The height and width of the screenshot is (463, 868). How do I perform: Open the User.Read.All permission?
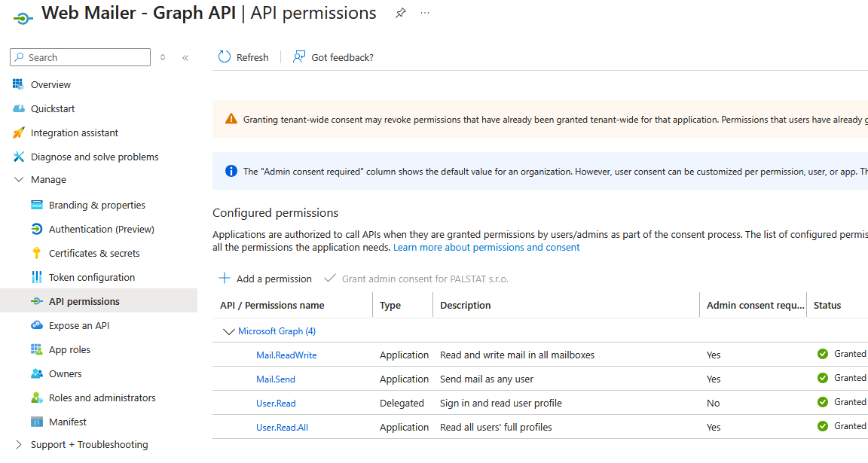click(x=282, y=427)
